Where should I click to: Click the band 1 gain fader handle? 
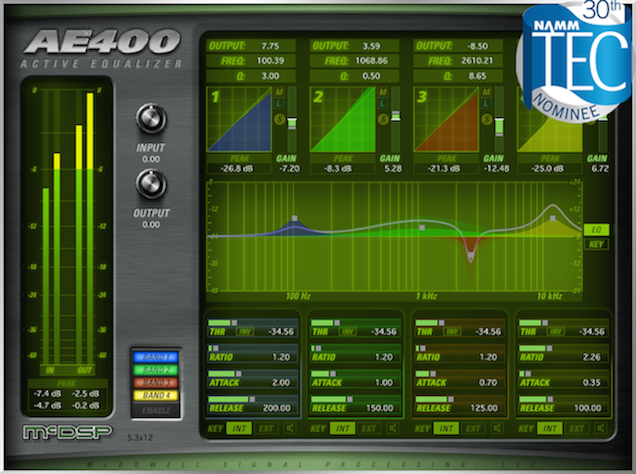click(292, 122)
